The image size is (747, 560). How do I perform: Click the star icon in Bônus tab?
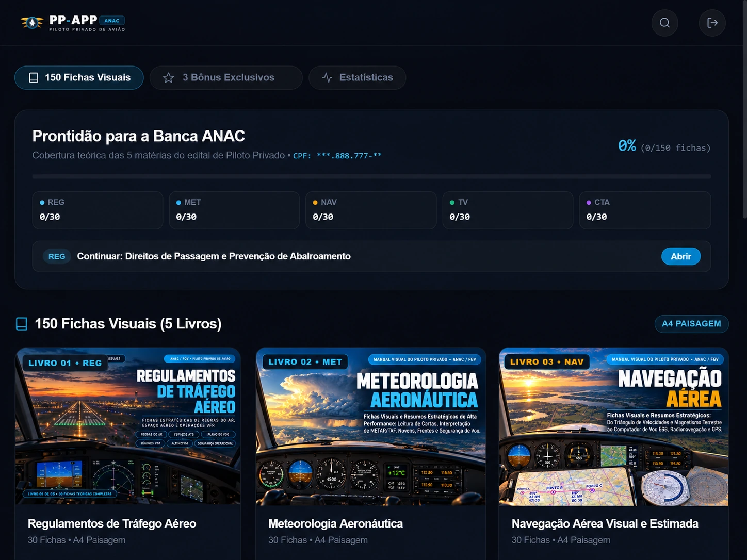[169, 78]
